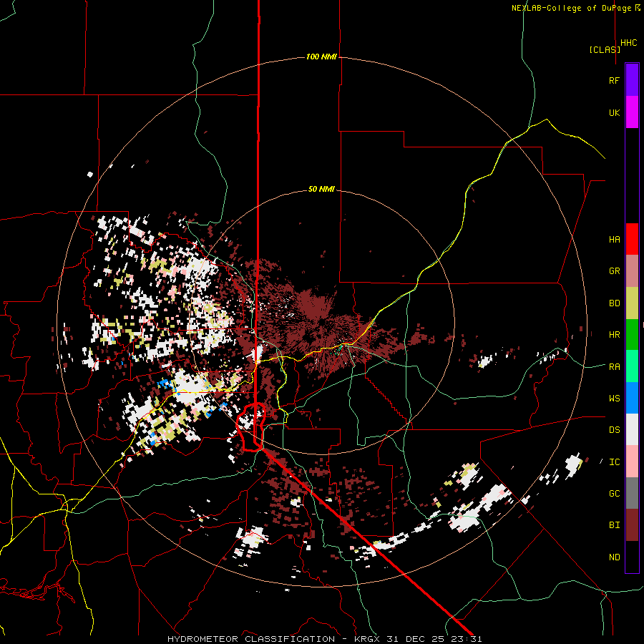Click the DS legend label
The height and width of the screenshot is (644, 644).
tap(615, 430)
